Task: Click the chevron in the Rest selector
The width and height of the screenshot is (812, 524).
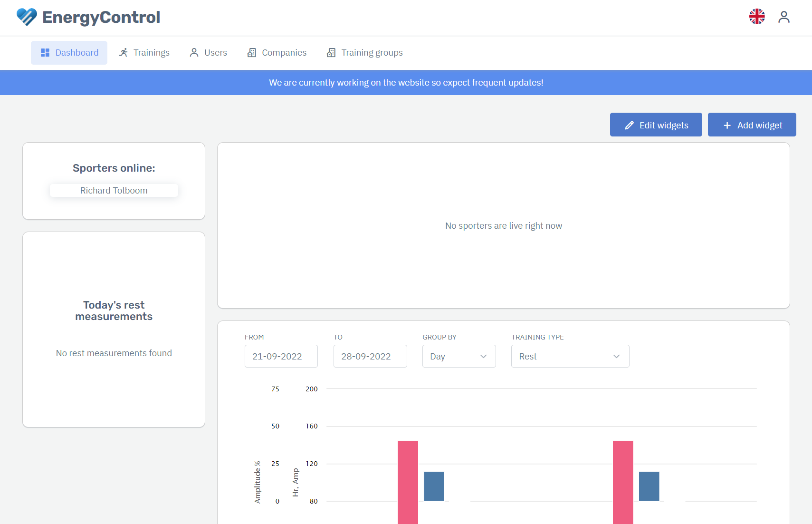Action: 616,356
